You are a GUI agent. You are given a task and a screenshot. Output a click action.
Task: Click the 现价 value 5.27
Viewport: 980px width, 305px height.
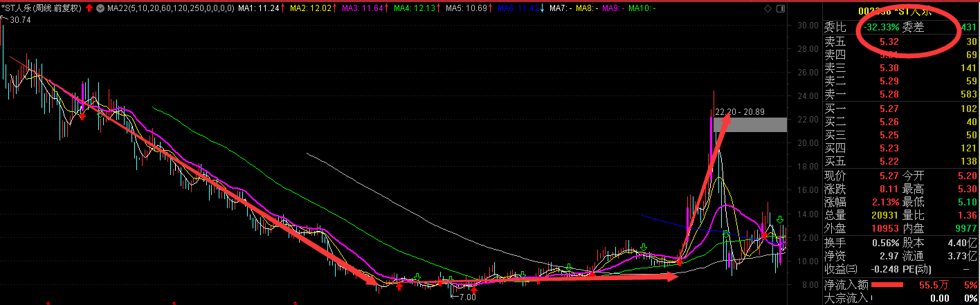pyautogui.click(x=889, y=175)
